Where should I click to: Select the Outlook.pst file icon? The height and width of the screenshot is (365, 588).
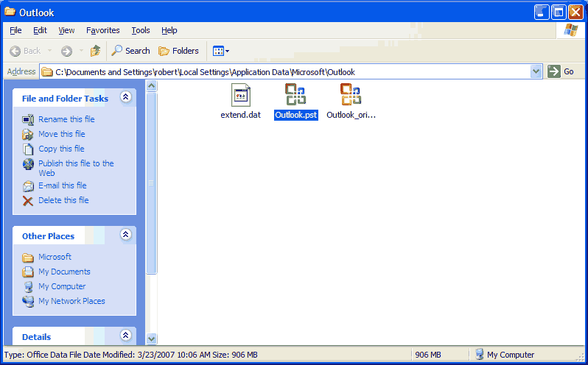295,94
